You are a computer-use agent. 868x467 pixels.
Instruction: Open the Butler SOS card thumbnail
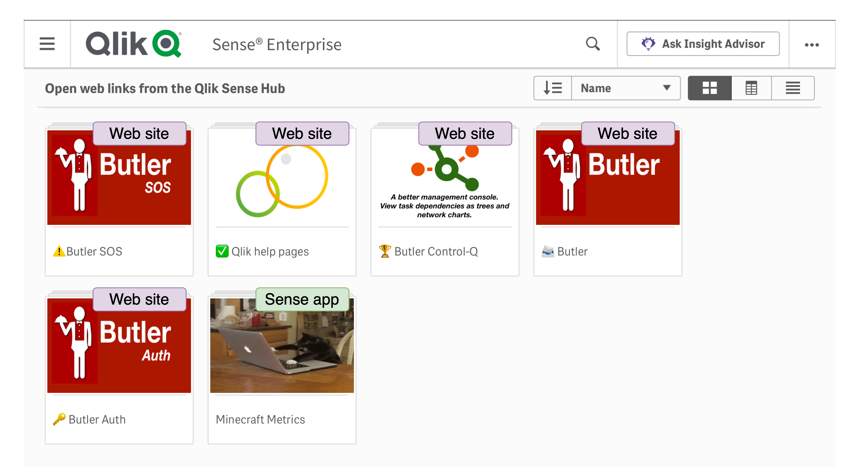click(x=119, y=178)
